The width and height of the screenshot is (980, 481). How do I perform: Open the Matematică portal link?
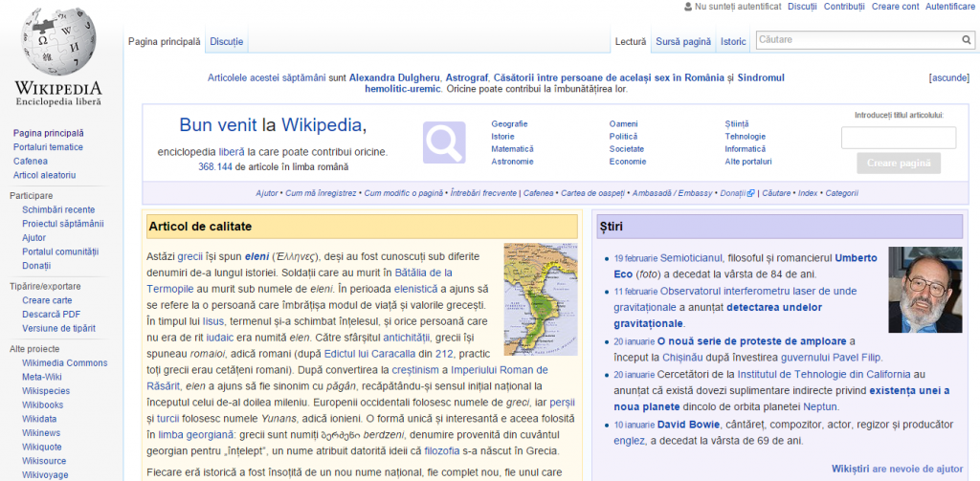click(513, 149)
